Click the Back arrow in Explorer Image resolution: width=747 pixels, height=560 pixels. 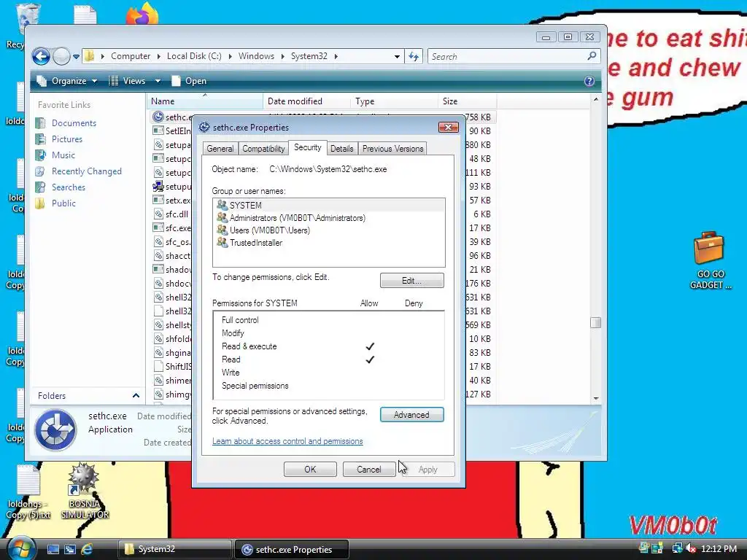click(x=41, y=57)
